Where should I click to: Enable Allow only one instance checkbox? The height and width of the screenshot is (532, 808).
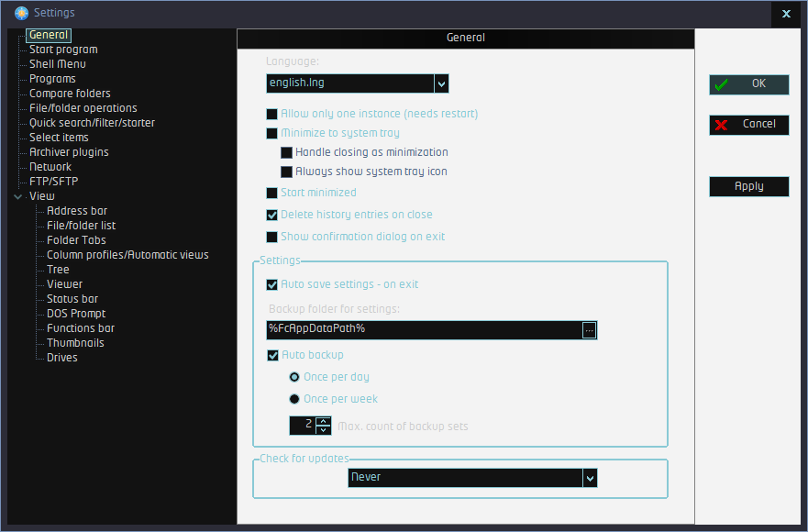[x=271, y=115]
